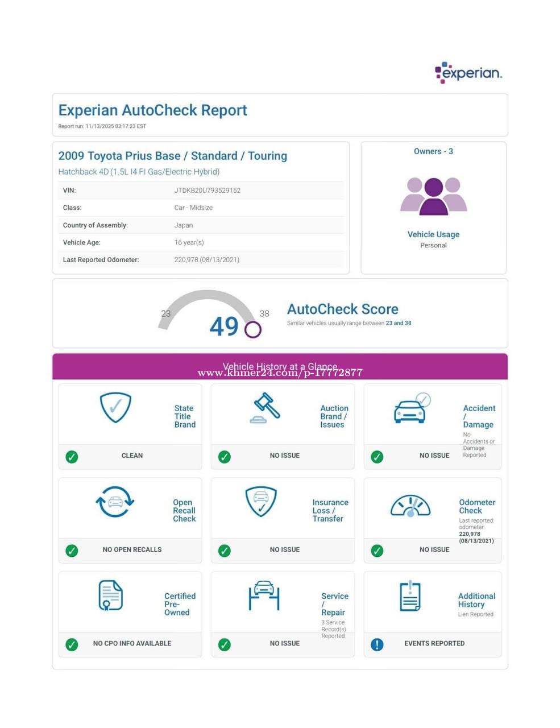Click the Vehicle History at a Glance header
The width and height of the screenshot is (560, 728).
click(280, 367)
